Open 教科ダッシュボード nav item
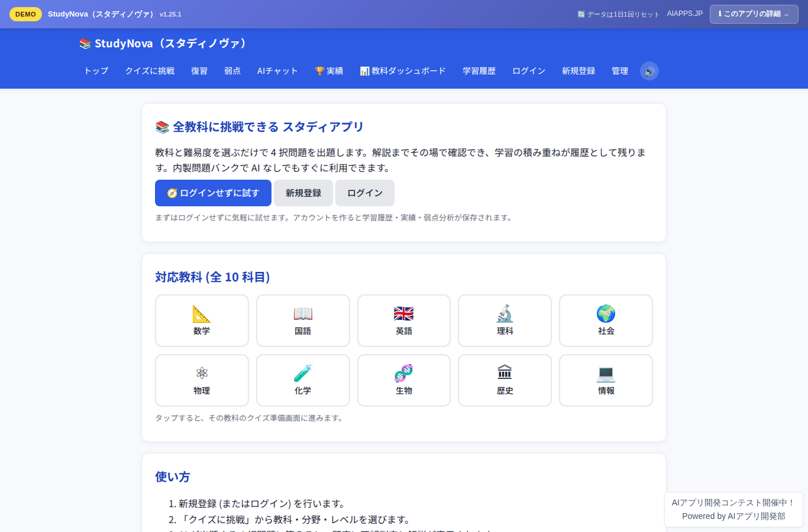The image size is (808, 532). click(x=403, y=71)
